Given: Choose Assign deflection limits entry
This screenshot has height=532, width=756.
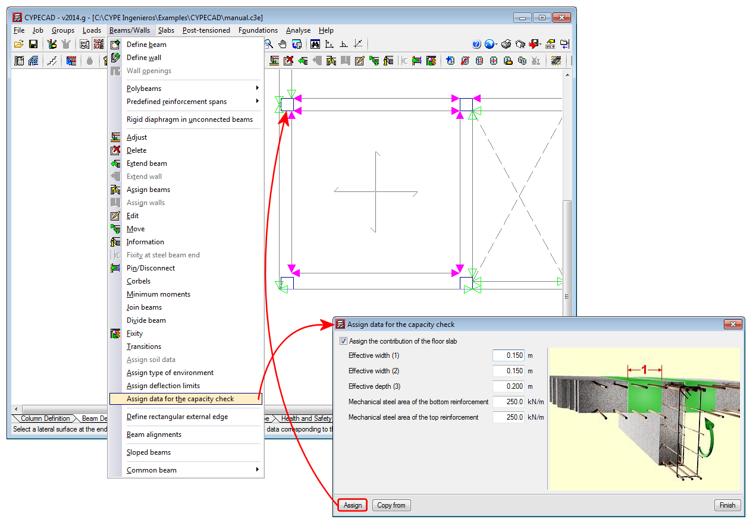Looking at the screenshot, I should point(163,386).
